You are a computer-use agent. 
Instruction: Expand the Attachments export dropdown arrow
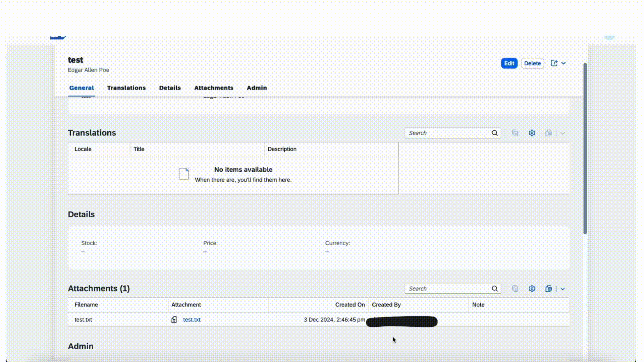pos(562,289)
